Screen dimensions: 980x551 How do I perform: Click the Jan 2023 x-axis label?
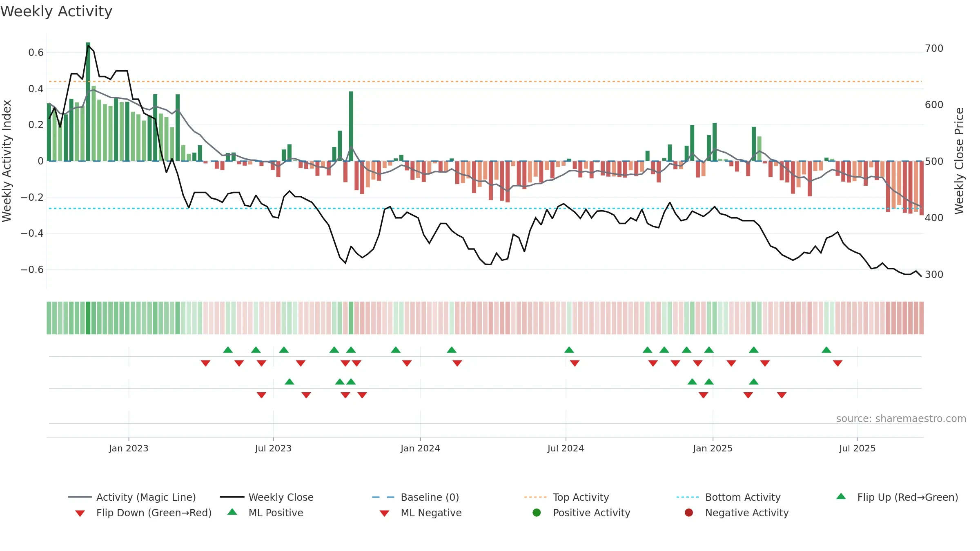coord(129,448)
